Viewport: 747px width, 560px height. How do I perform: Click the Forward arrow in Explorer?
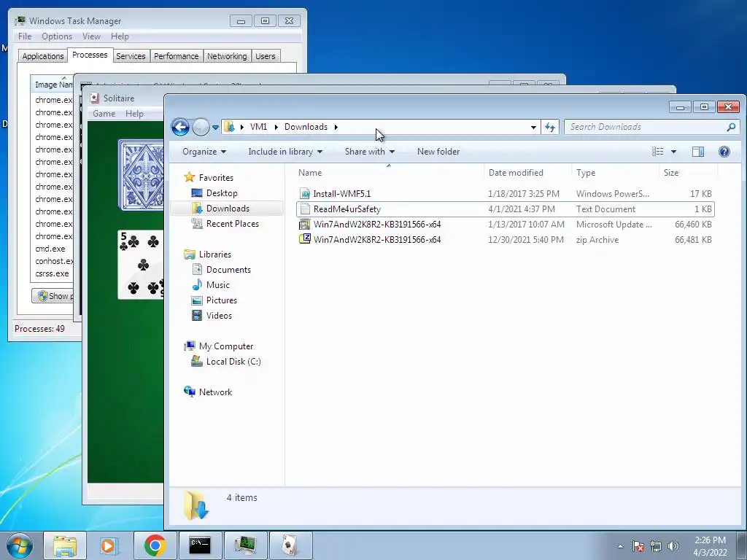(x=201, y=127)
